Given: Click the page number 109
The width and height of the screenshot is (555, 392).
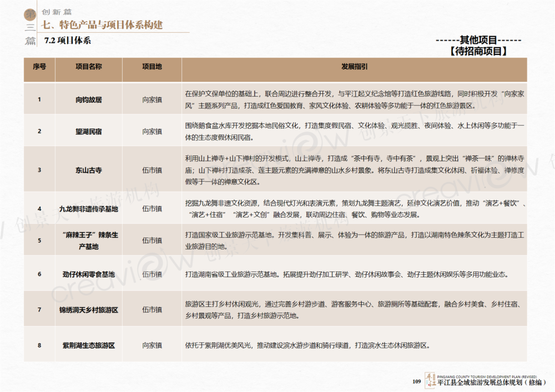Looking at the screenshot, I should [417, 381].
